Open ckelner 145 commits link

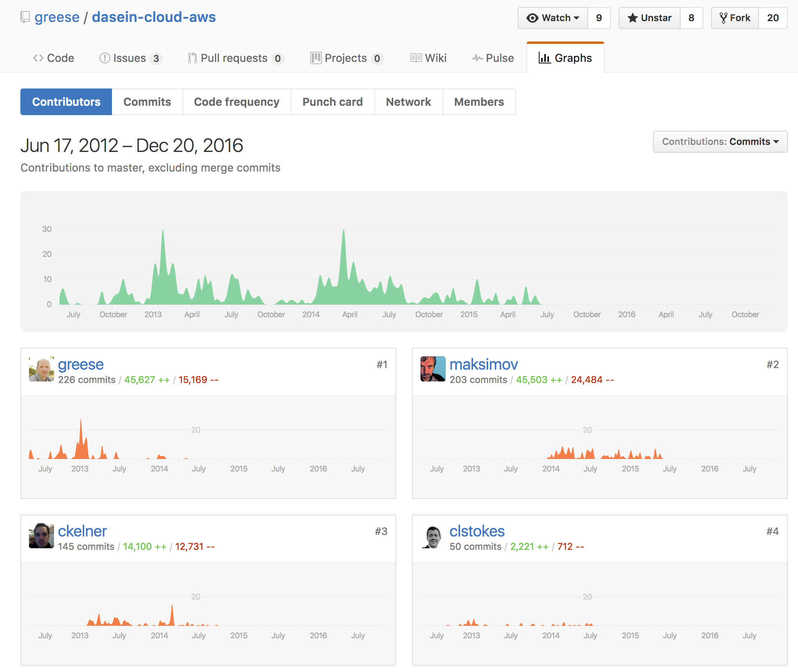coord(86,547)
